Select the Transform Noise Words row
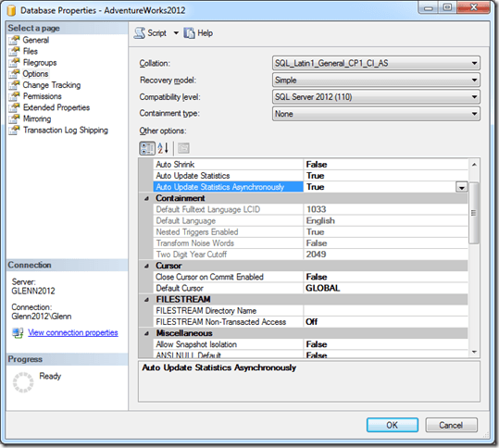This screenshot has width=499, height=448. point(310,243)
